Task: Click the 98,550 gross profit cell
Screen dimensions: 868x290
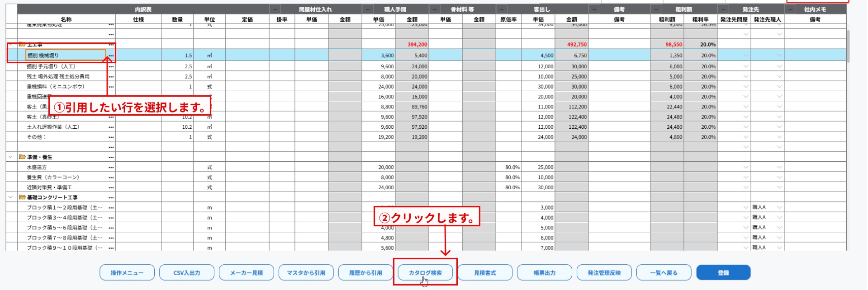Action: 667,45
